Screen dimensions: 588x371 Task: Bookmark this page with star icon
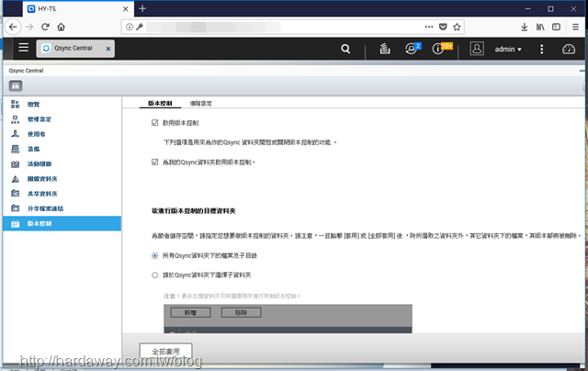[x=457, y=27]
